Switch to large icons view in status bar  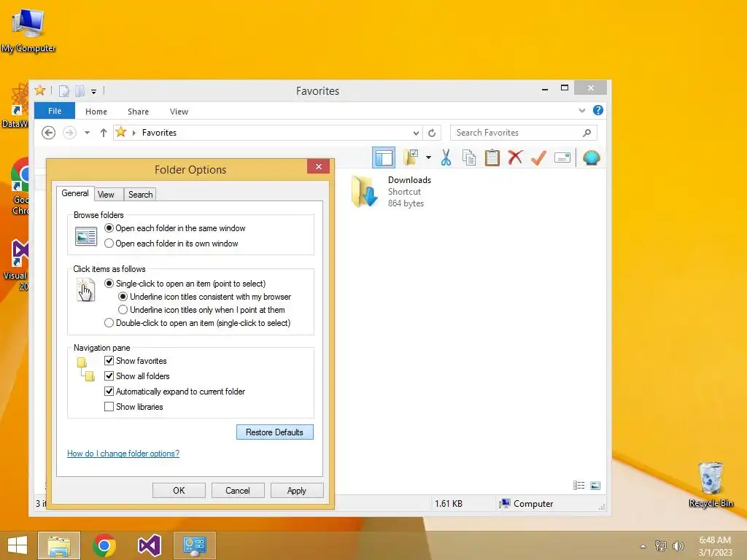click(595, 485)
